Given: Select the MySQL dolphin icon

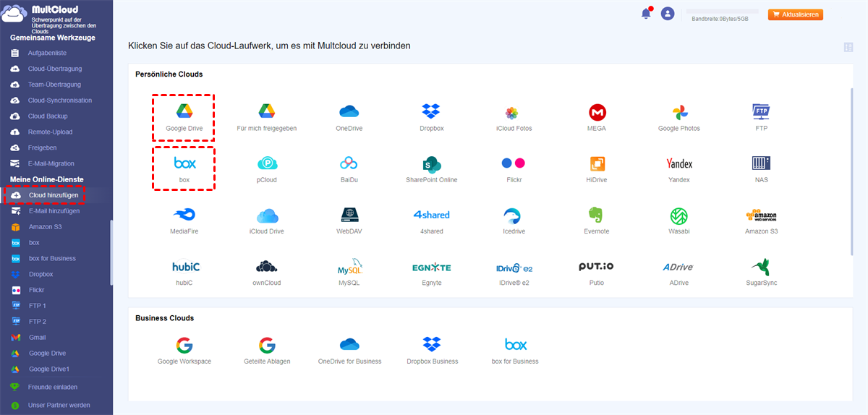Looking at the screenshot, I should coord(349,267).
